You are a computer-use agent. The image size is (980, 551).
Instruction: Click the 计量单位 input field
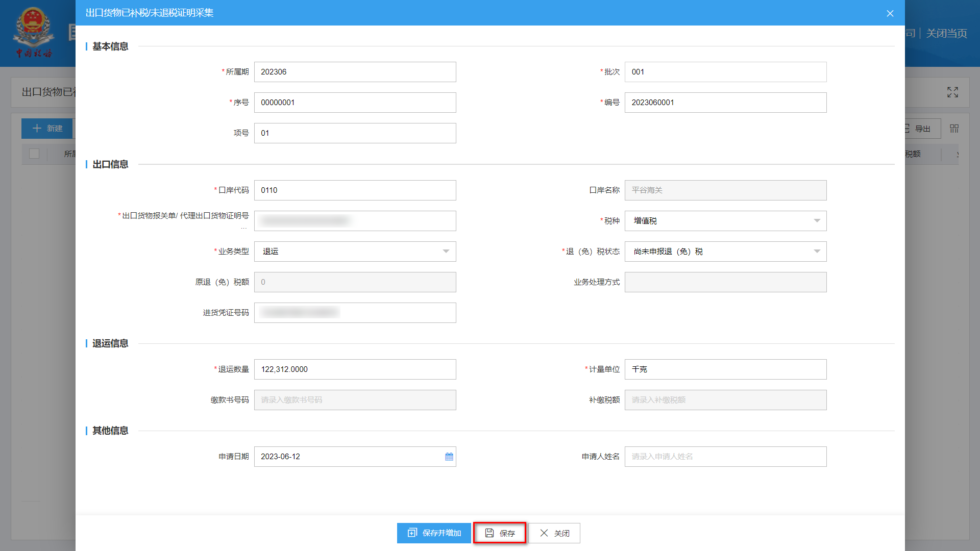[x=725, y=369]
